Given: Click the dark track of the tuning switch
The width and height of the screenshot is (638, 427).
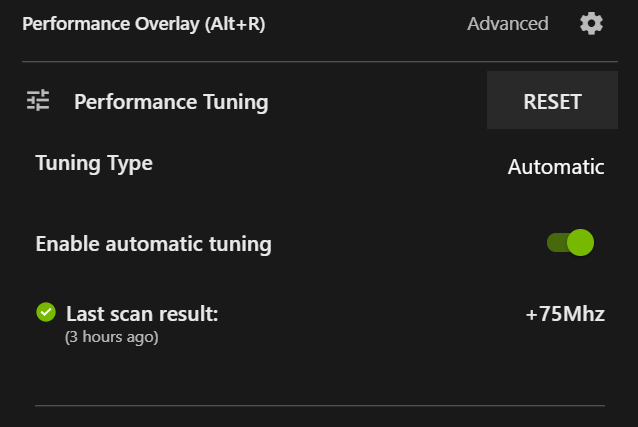Looking at the screenshot, I should 554,242.
